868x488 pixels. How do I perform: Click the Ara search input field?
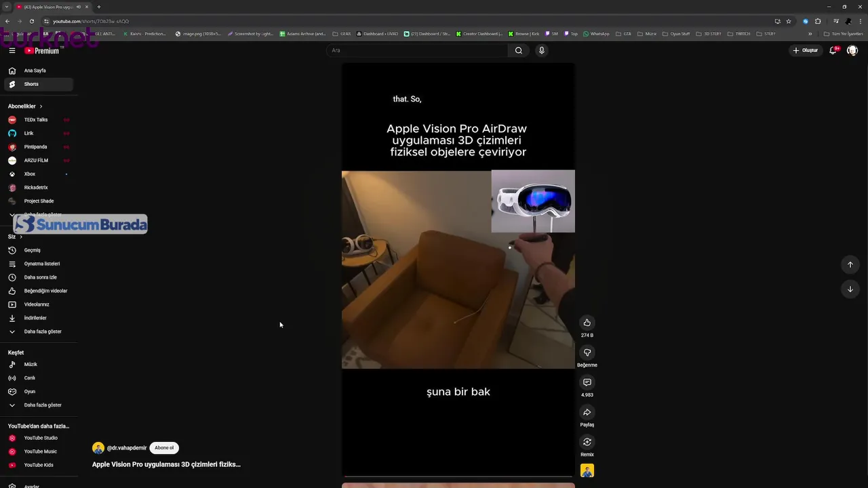[417, 50]
